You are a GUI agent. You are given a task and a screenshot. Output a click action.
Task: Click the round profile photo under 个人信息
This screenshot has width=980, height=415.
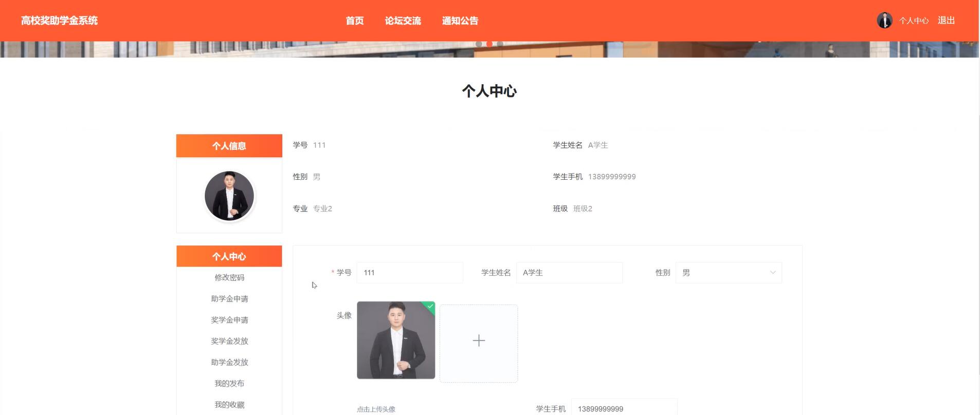click(229, 196)
